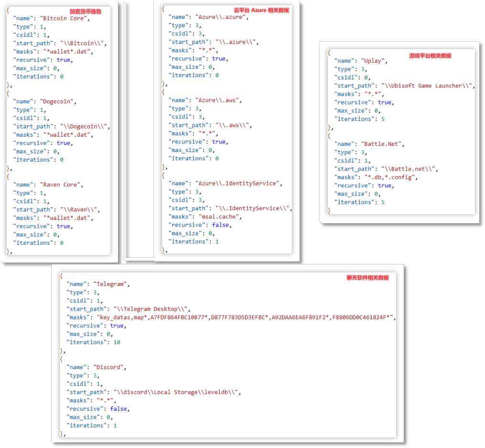Click the "Azure\\.azure" name value
This screenshot has width=485, height=448.
[x=222, y=17]
